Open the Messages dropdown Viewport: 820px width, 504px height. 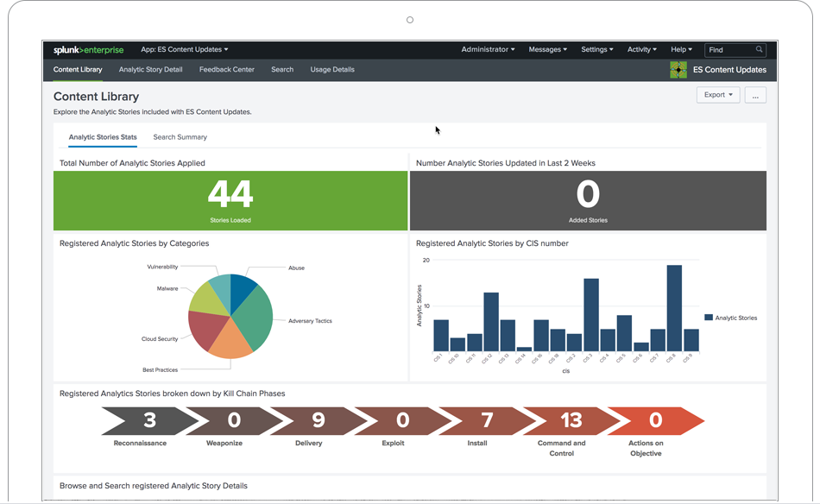(x=547, y=49)
